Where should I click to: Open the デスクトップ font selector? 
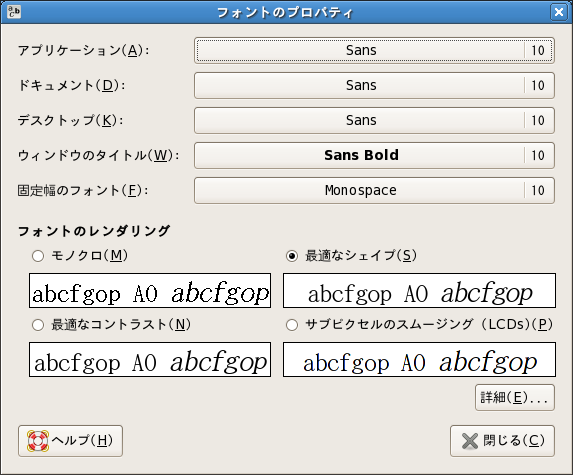click(x=374, y=120)
